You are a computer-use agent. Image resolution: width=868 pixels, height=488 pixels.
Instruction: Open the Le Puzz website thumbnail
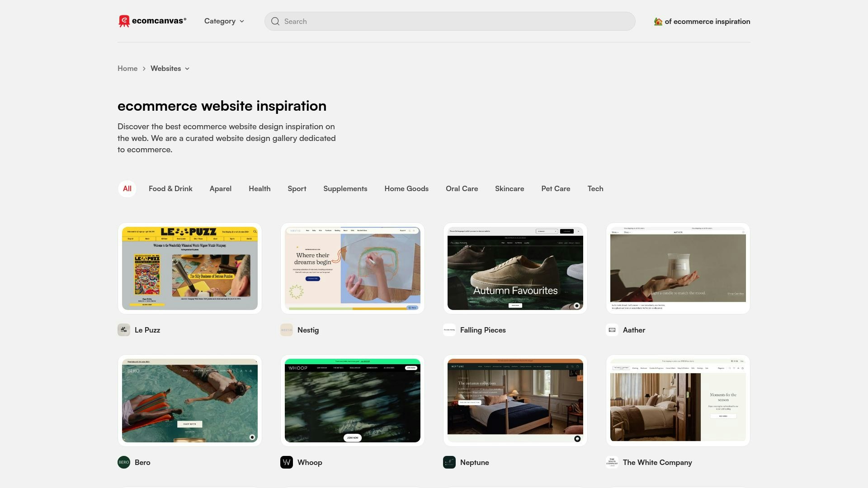click(x=190, y=268)
